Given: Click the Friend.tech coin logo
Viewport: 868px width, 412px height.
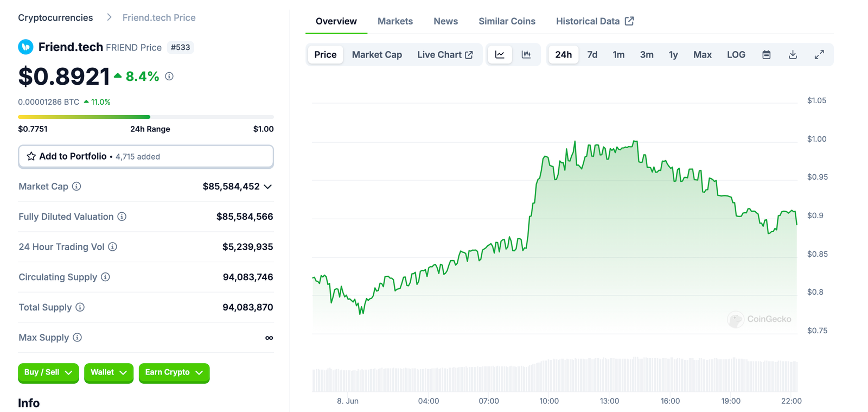Looking at the screenshot, I should point(25,47).
